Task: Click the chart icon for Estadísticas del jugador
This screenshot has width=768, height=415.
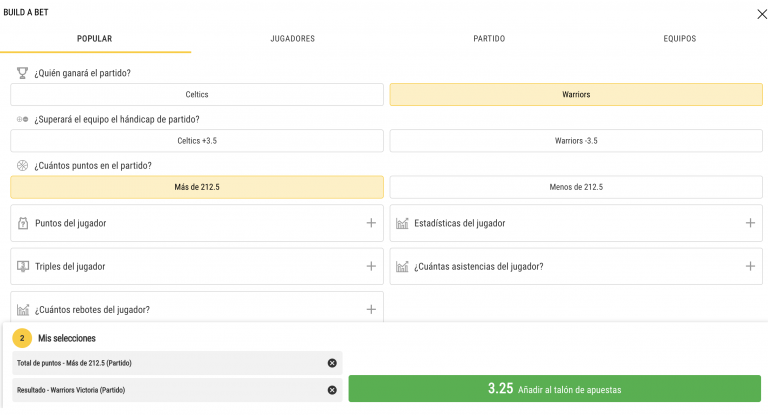Action: (402, 223)
